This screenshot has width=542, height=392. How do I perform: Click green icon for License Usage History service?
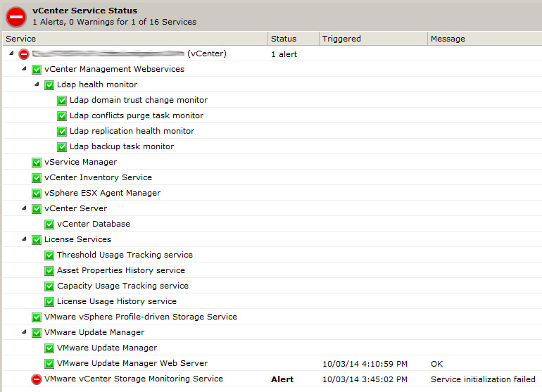click(x=49, y=302)
